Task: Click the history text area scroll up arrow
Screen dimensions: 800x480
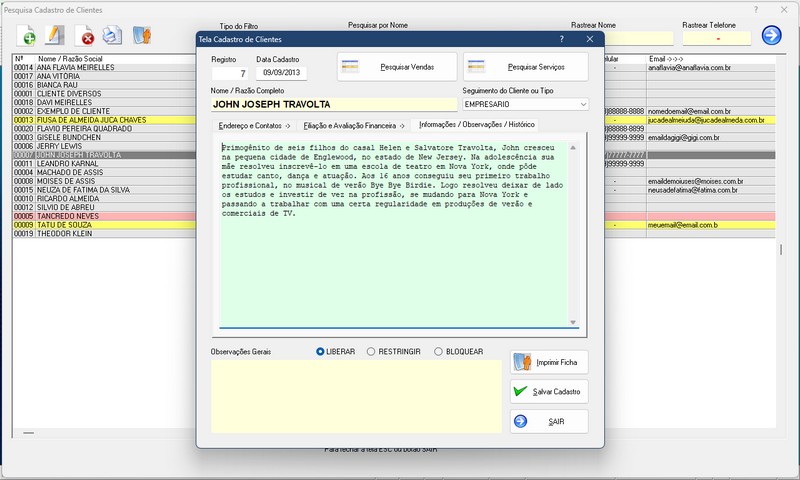Action: 573,147
